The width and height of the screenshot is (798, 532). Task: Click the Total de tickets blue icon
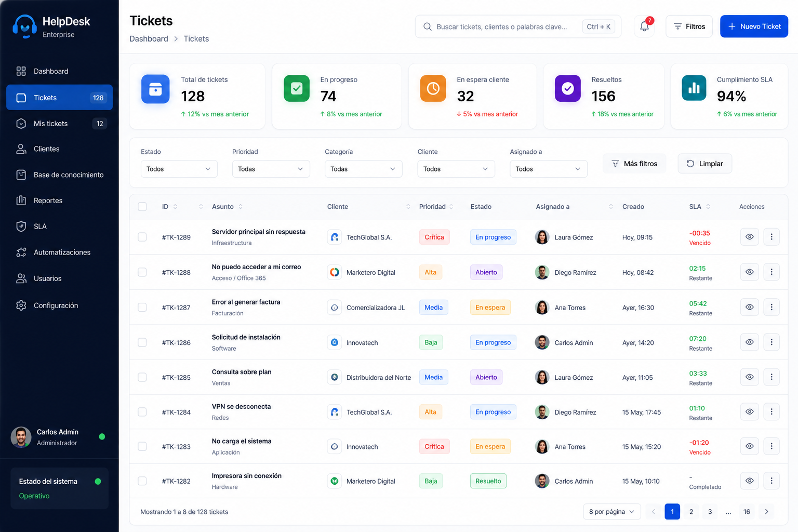(x=155, y=89)
